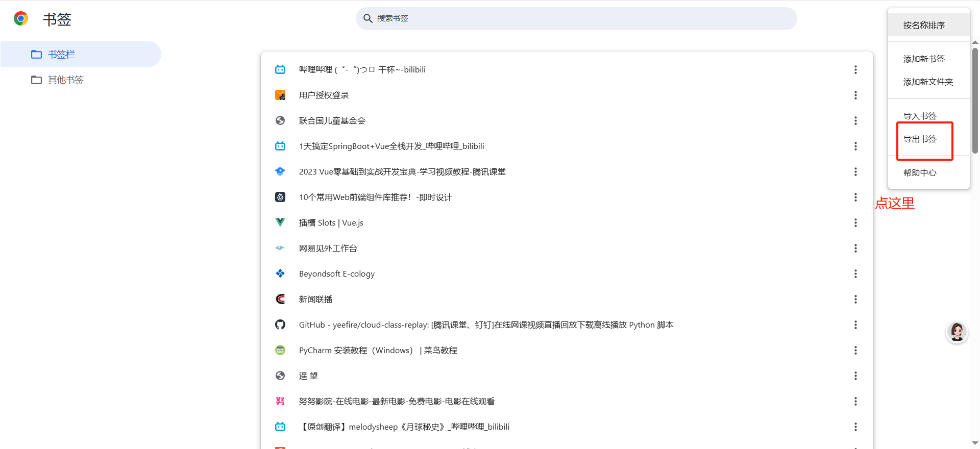This screenshot has width=980, height=449.
Task: Open more actions for 遥 望 bookmark
Action: tap(855, 376)
